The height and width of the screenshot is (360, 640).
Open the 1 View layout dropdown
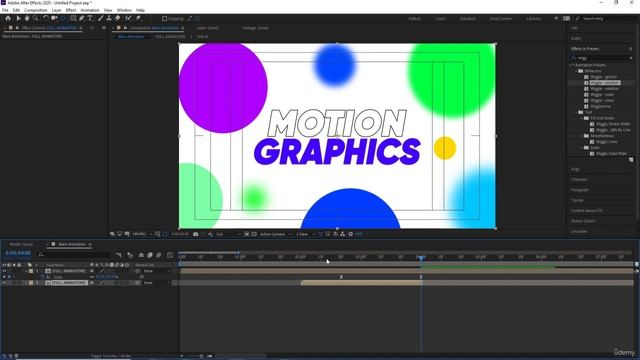pos(305,234)
